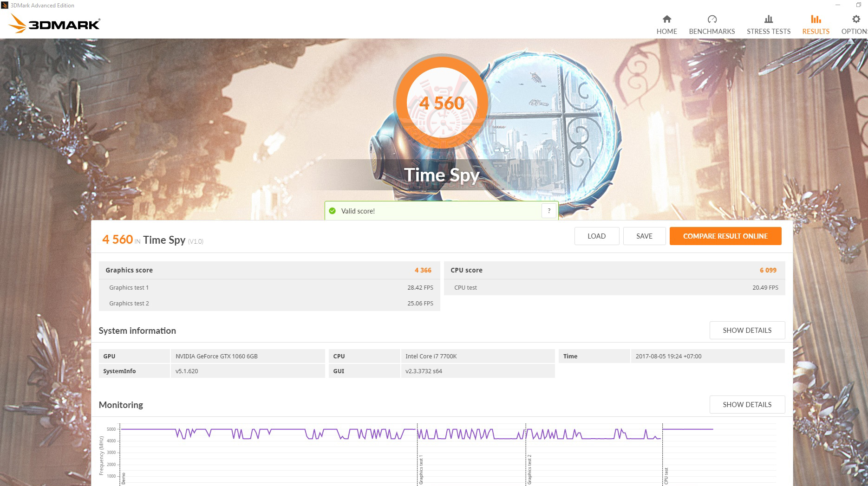Image resolution: width=868 pixels, height=486 pixels.
Task: Select the Stress Tests bar-chart icon
Action: [x=768, y=19]
